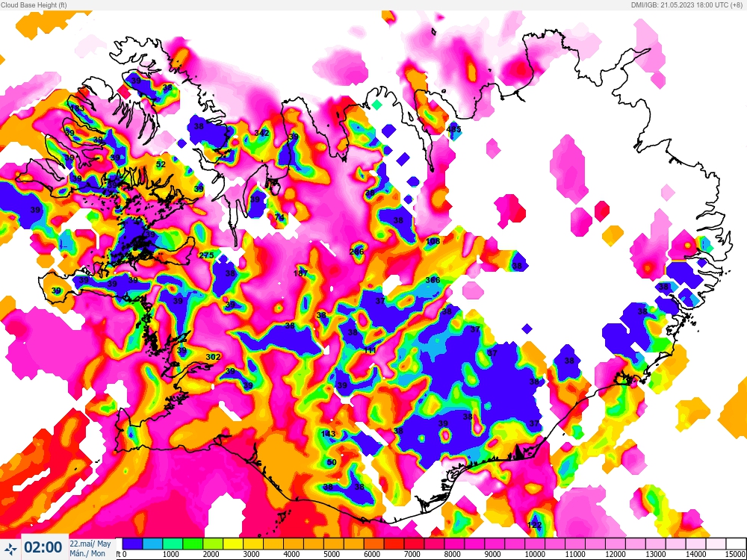Click the '485' cloud base value on map
The image size is (747, 560).
pyautogui.click(x=454, y=129)
